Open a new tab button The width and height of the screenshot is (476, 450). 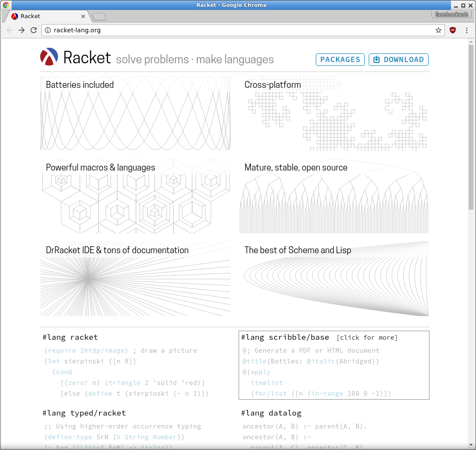tap(99, 17)
